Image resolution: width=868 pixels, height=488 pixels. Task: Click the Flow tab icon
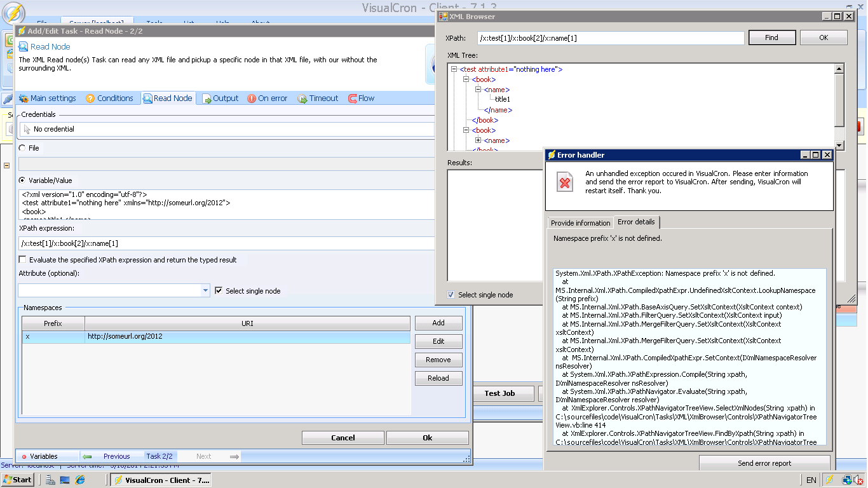coord(352,98)
